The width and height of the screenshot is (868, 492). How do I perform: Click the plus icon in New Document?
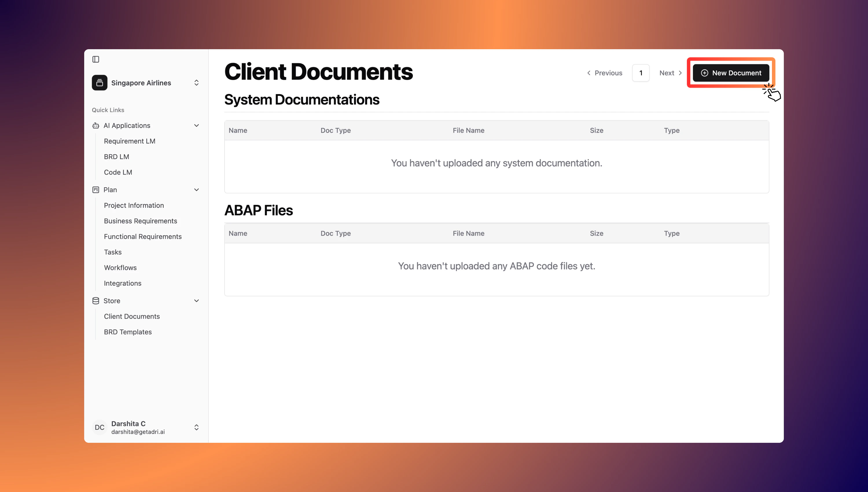pos(704,73)
